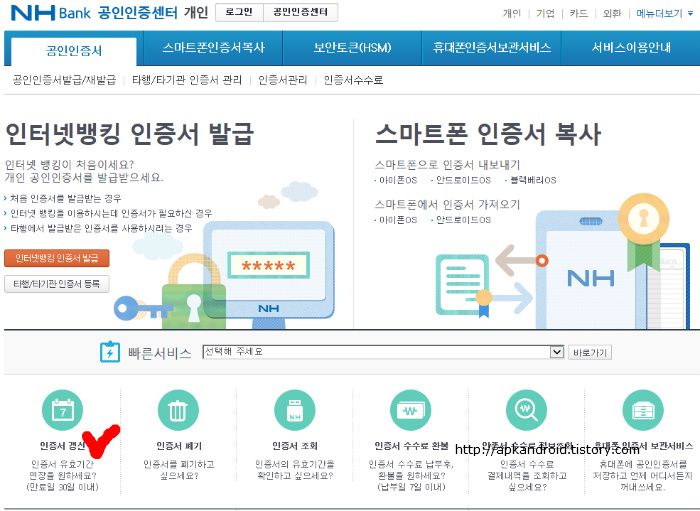Click the 인증서 수수료 환불 icon

[x=410, y=410]
